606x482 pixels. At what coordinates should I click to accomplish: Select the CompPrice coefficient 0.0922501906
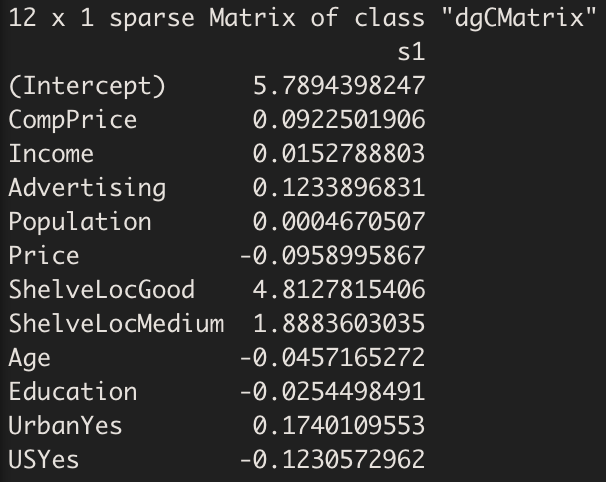(x=339, y=120)
